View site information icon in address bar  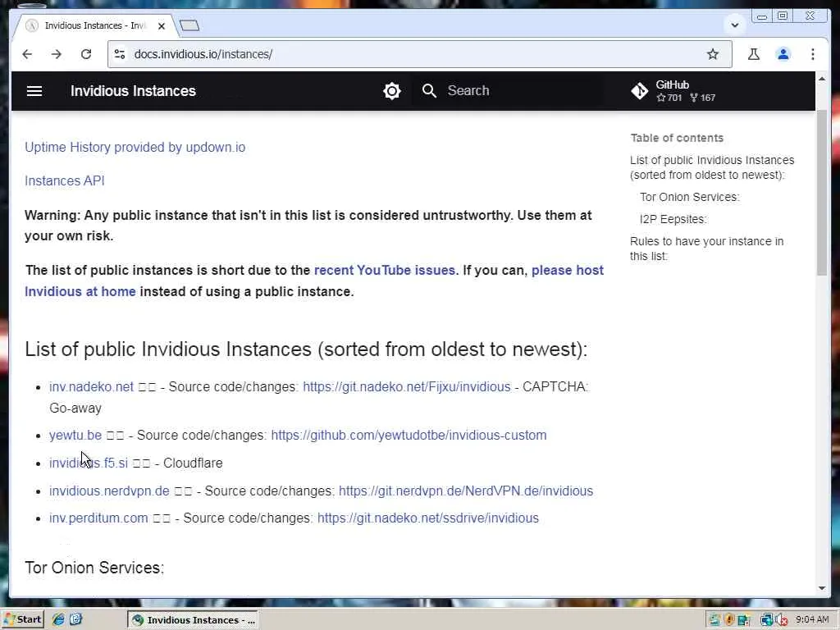[x=120, y=54]
